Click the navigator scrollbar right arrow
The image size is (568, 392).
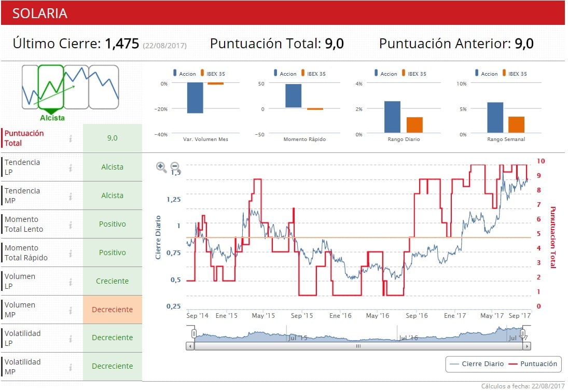[x=527, y=346]
